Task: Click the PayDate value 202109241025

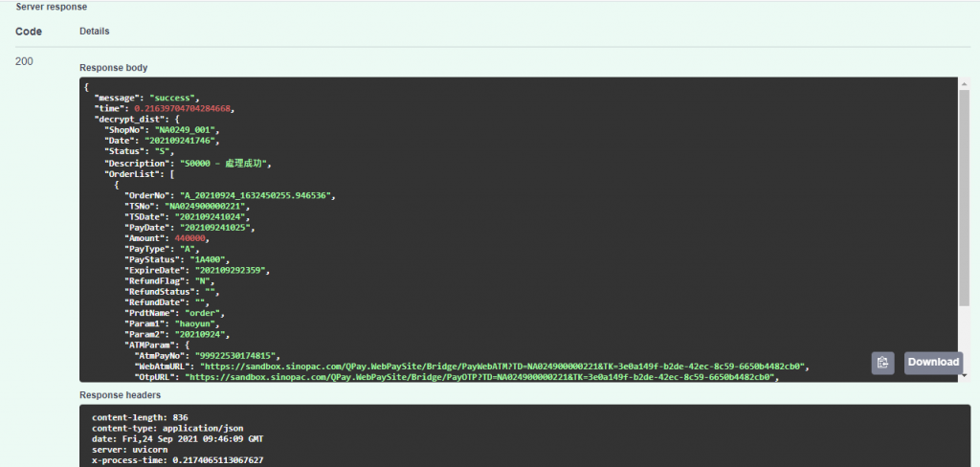Action: (216, 228)
